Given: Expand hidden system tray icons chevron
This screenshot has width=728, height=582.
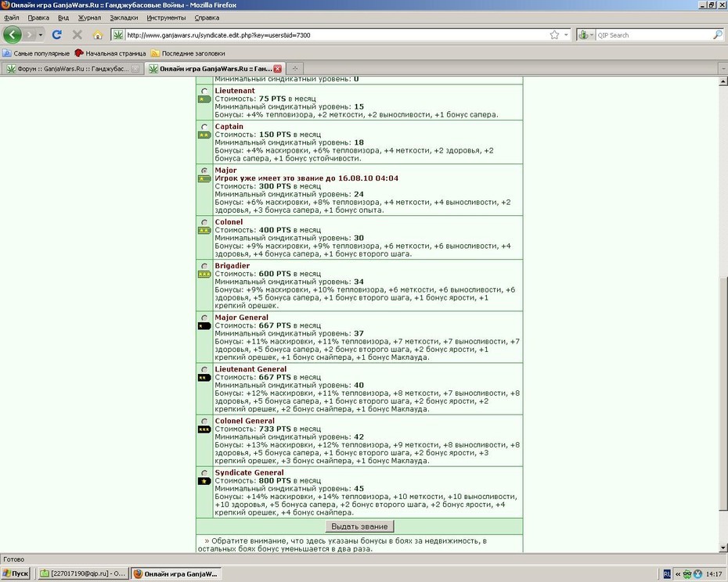Looking at the screenshot, I should (678, 574).
